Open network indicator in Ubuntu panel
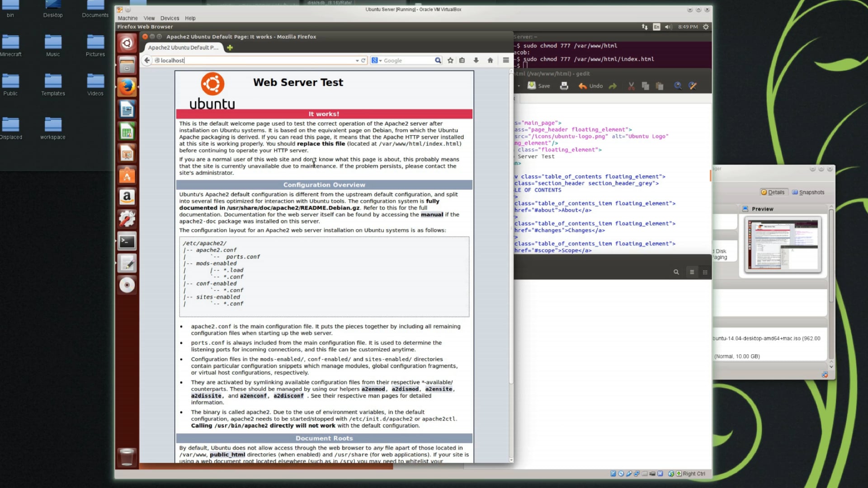Image resolution: width=868 pixels, height=488 pixels. tap(645, 27)
